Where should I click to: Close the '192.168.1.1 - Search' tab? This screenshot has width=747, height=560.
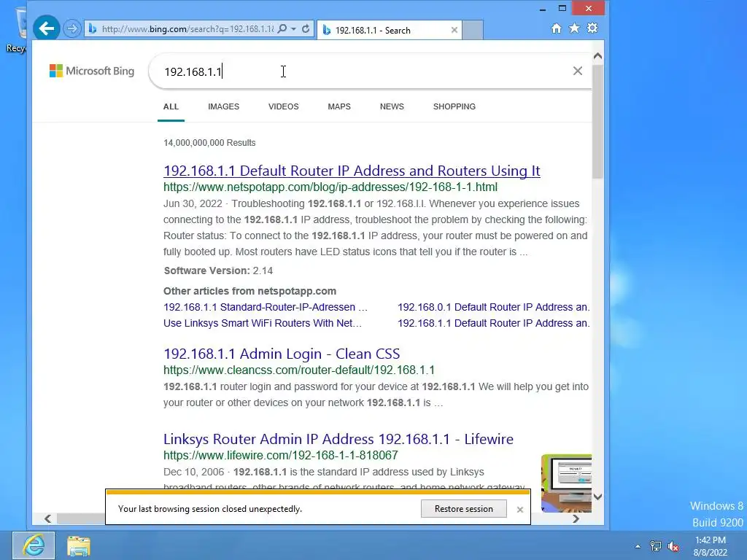(454, 30)
